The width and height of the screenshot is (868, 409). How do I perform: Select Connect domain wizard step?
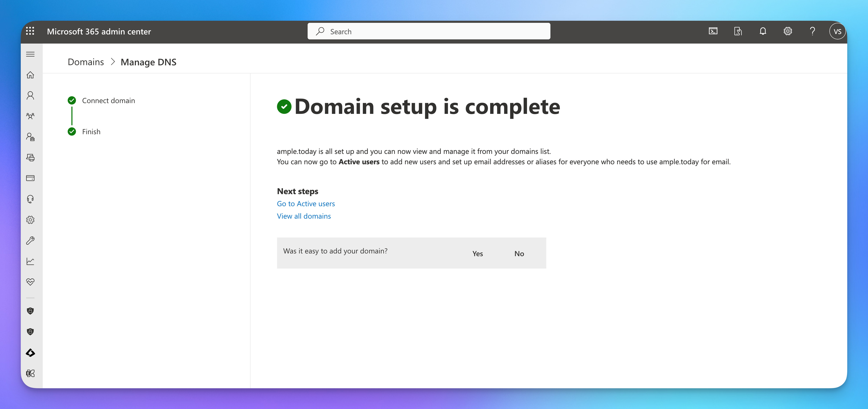point(108,101)
